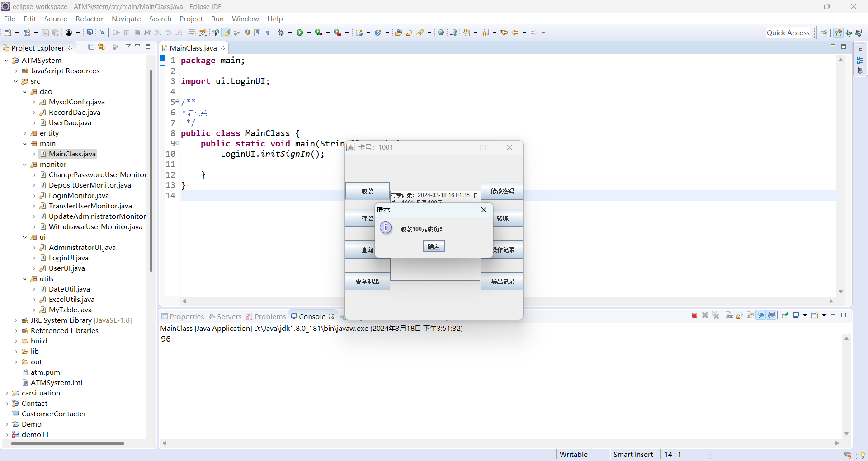
Task: Click the Open Web Browser globe icon
Action: tap(441, 33)
